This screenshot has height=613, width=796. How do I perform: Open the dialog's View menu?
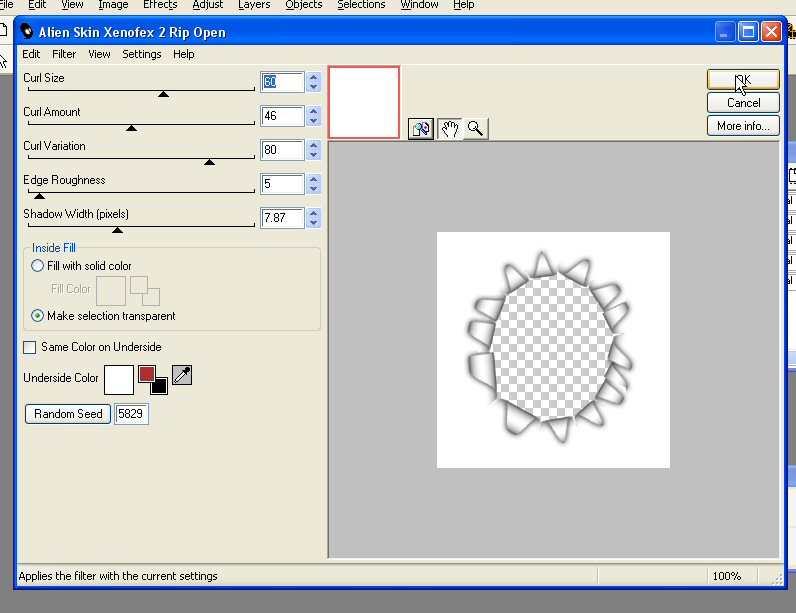pos(99,54)
